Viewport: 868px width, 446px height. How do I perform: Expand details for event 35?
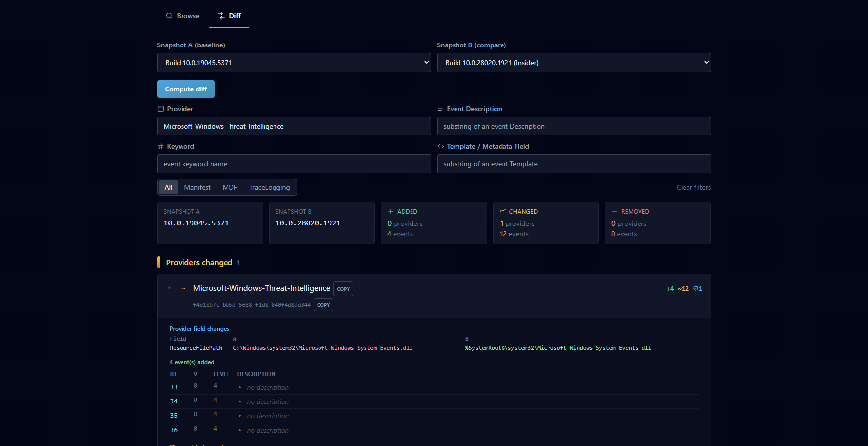click(x=240, y=416)
